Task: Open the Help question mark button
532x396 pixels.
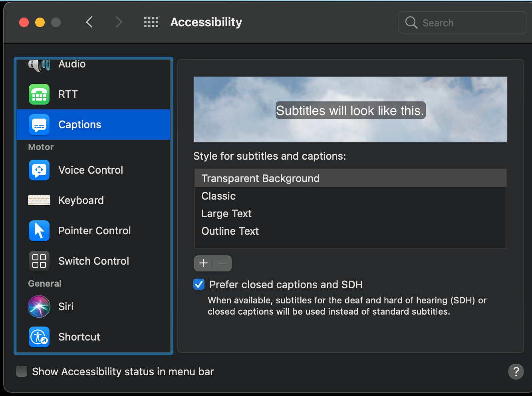Action: click(516, 372)
